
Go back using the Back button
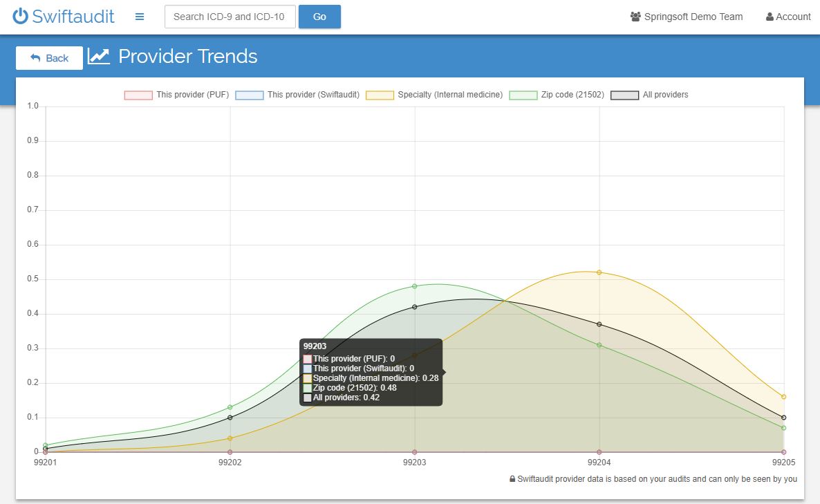coord(49,58)
